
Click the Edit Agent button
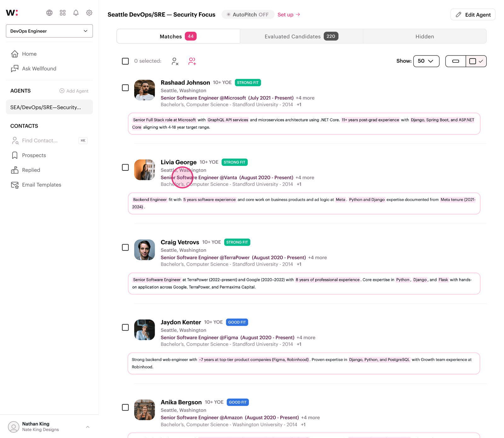click(473, 14)
